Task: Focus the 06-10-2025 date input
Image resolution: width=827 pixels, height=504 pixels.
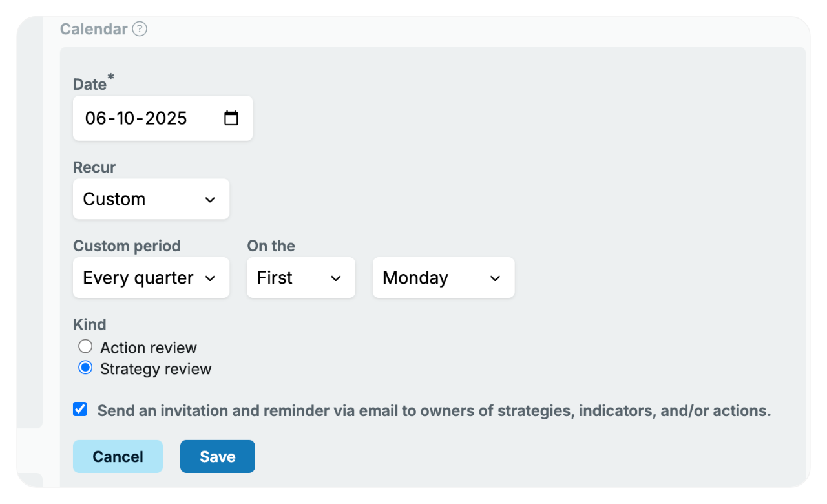Action: [136, 118]
